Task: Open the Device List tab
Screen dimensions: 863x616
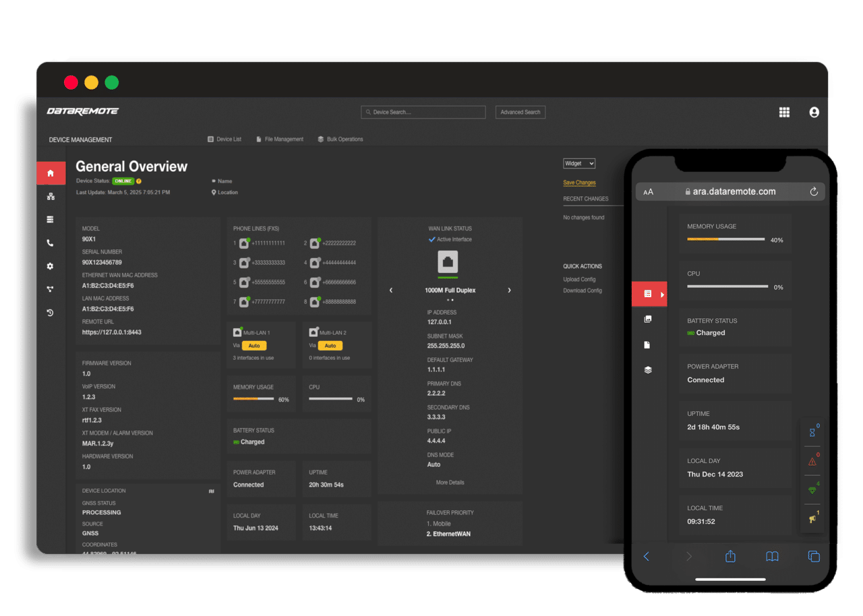Action: coord(225,140)
